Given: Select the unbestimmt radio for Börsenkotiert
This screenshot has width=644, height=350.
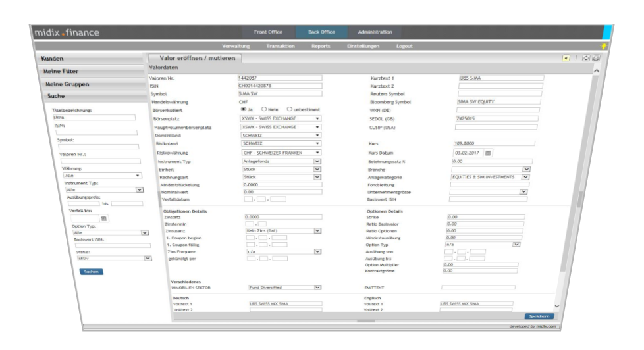Looking at the screenshot, I should tap(289, 109).
